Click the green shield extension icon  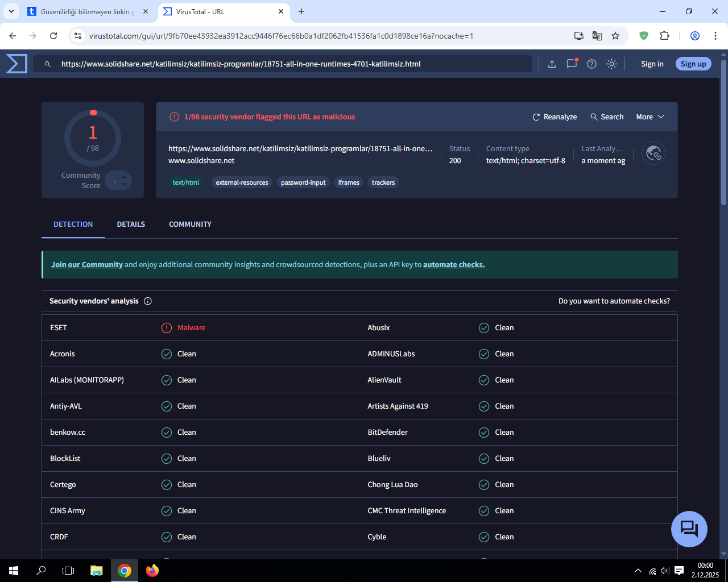pyautogui.click(x=644, y=36)
